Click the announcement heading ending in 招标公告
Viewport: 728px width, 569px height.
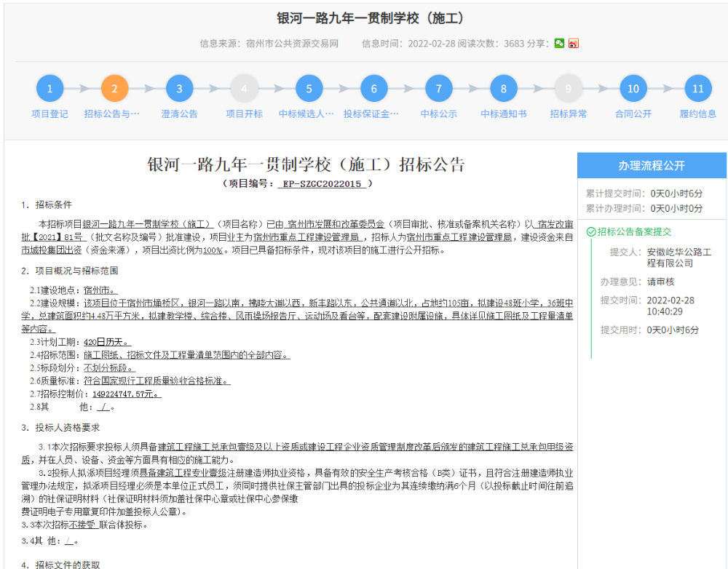(306, 164)
